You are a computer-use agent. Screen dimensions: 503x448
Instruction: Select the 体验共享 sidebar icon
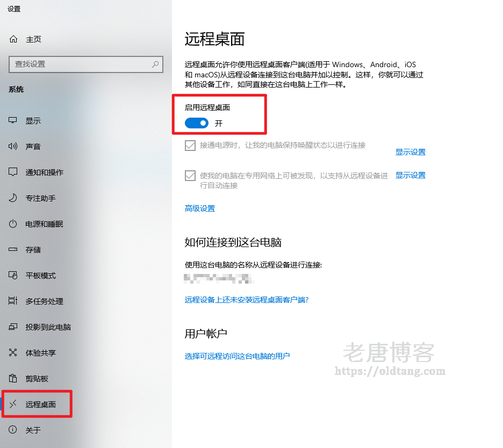(13, 352)
